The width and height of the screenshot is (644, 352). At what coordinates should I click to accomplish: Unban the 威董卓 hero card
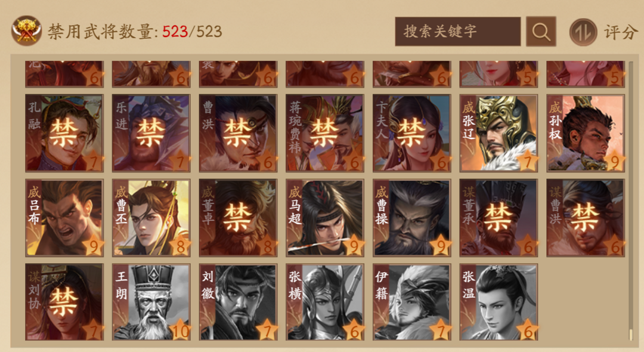pos(238,218)
